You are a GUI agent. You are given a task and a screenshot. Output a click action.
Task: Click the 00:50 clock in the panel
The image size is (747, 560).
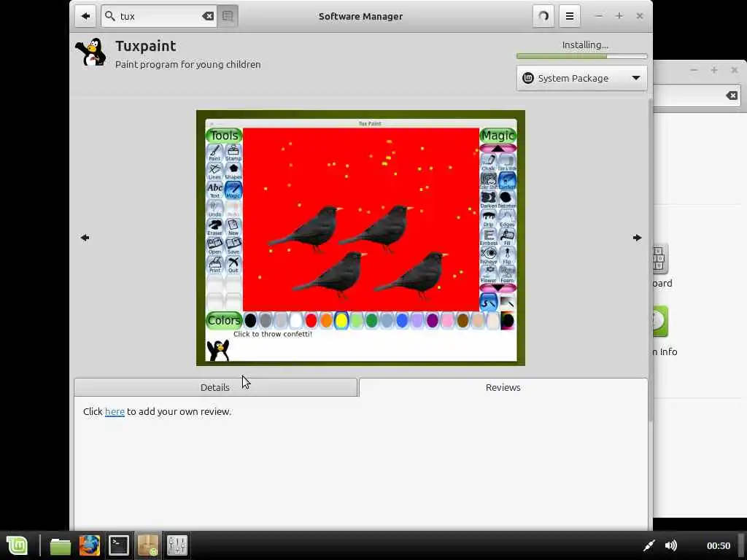pyautogui.click(x=719, y=545)
